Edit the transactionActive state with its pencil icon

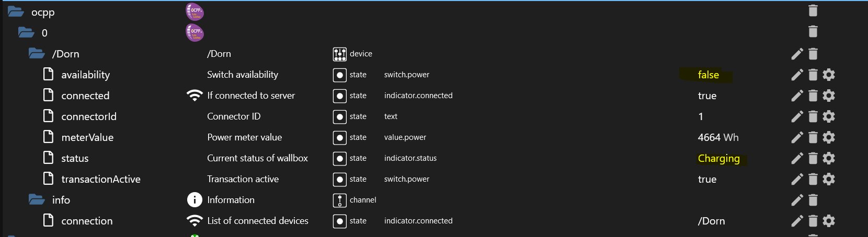(797, 179)
